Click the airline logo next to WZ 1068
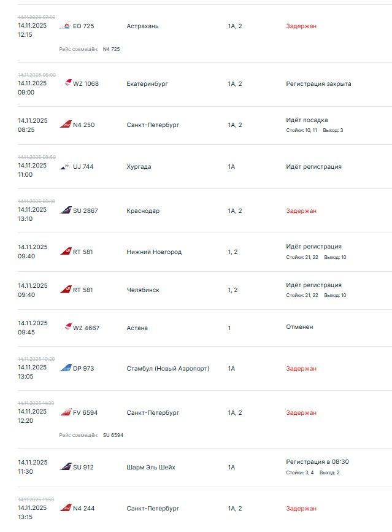The width and height of the screenshot is (392, 532). pyautogui.click(x=67, y=83)
